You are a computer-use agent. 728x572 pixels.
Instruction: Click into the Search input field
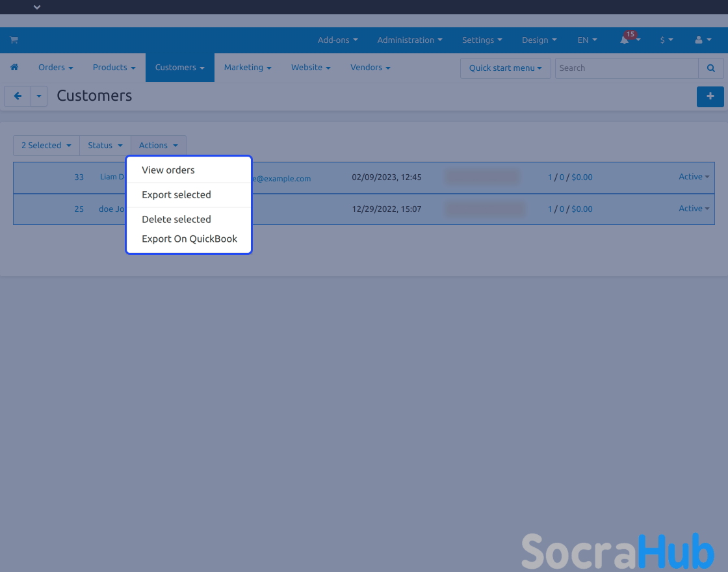click(626, 68)
